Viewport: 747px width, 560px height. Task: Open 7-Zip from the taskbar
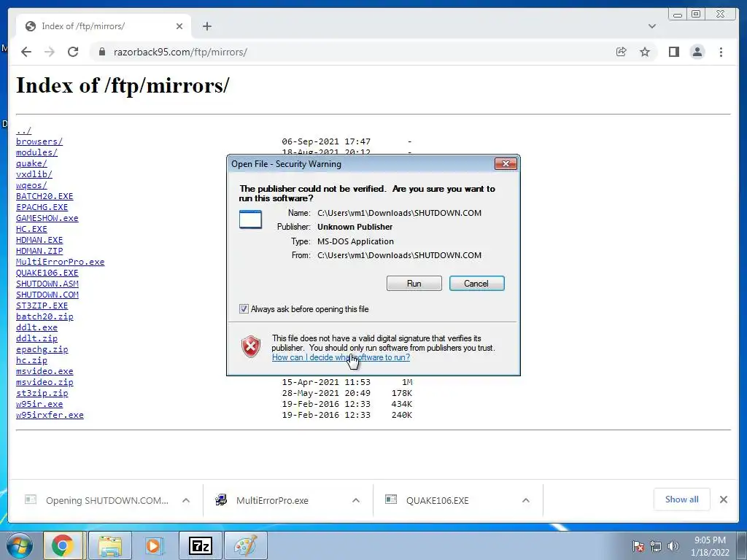tap(201, 545)
